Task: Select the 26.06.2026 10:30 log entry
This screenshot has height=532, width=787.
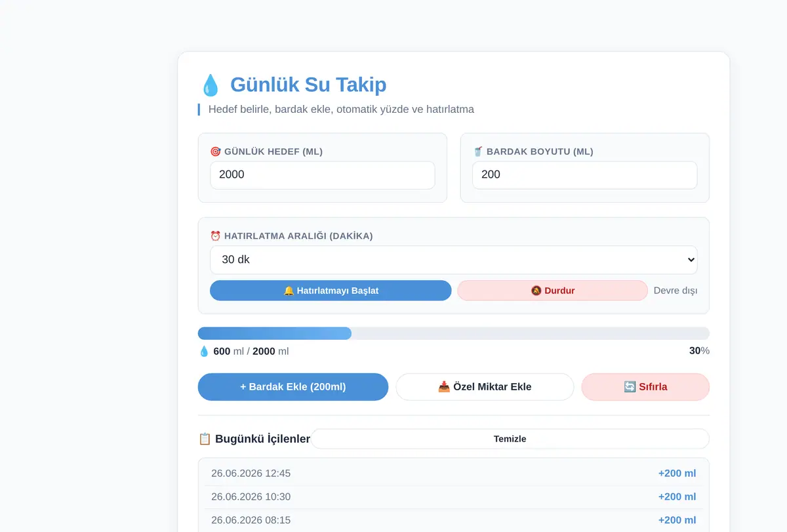Action: tap(454, 497)
